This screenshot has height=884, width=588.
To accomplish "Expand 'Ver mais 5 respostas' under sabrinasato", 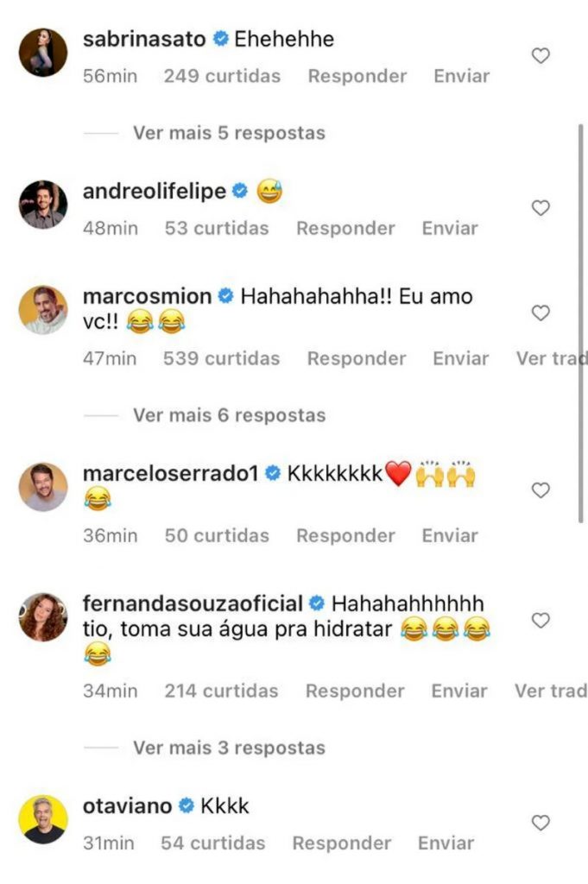I will pos(228,133).
